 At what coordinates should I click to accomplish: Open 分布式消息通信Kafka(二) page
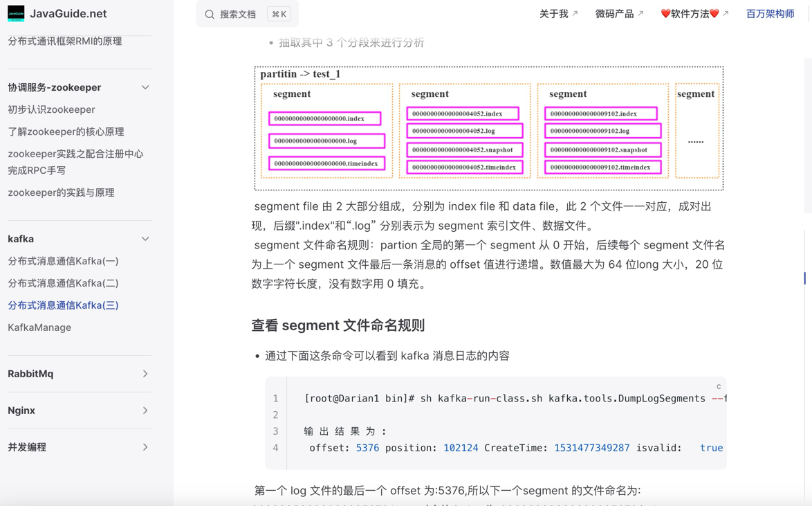[x=63, y=284]
